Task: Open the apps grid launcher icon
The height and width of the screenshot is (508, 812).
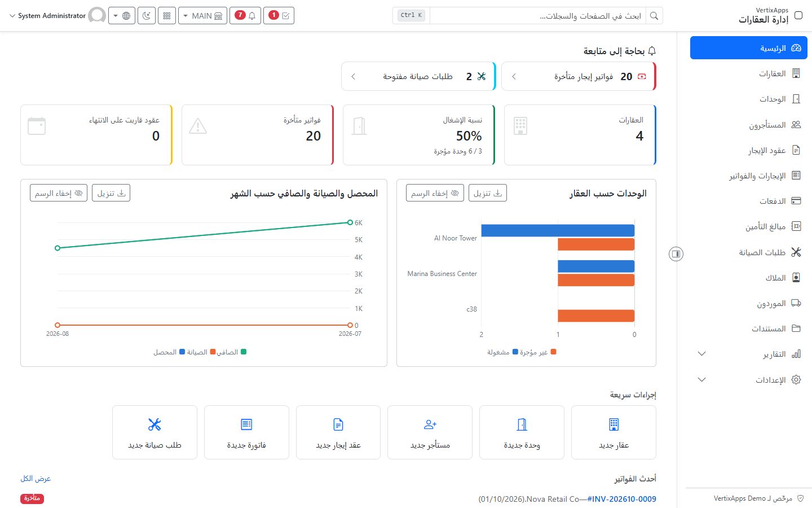Action: [167, 16]
